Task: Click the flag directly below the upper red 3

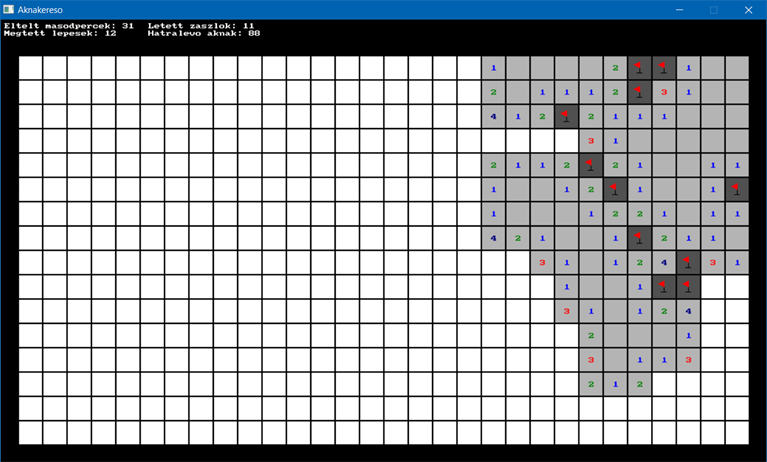Action: pos(590,165)
